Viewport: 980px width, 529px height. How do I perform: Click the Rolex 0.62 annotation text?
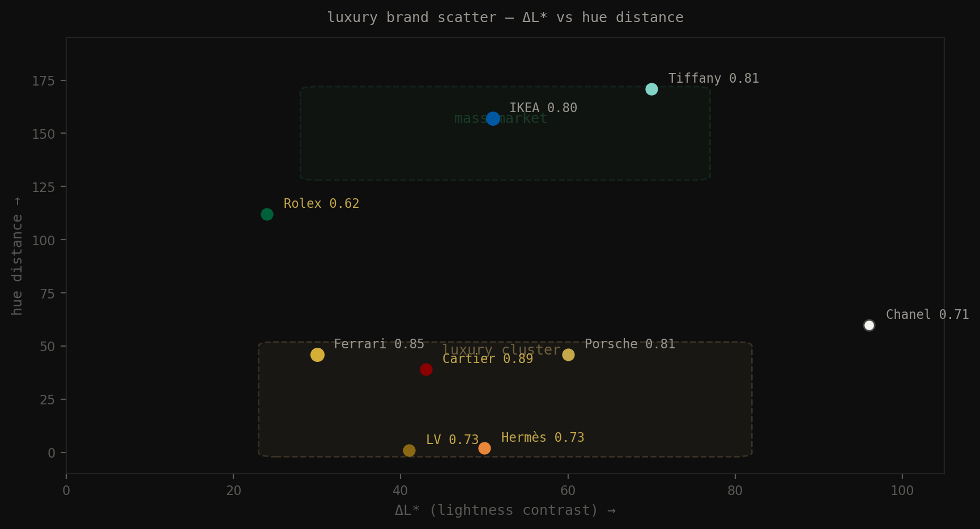pos(321,203)
